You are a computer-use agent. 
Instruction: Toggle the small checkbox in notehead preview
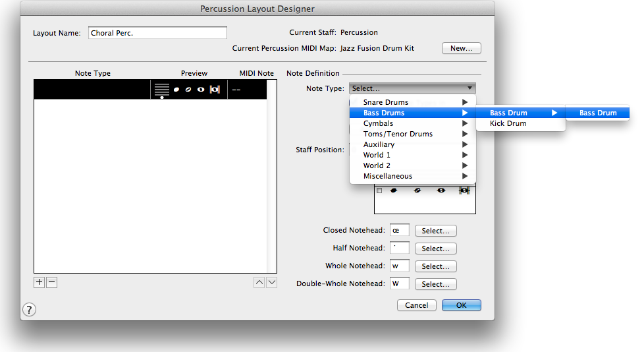tap(379, 191)
